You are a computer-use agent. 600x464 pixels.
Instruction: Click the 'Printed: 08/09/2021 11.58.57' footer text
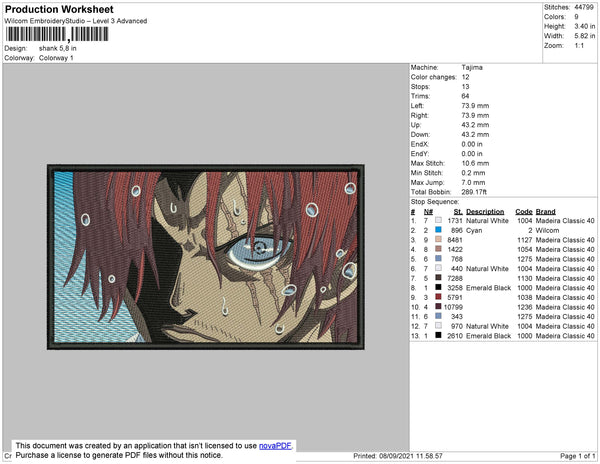point(398,456)
